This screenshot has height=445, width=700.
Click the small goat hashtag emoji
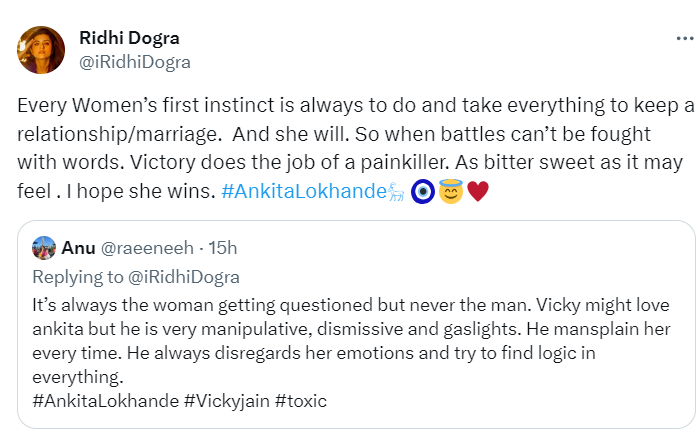tap(396, 190)
